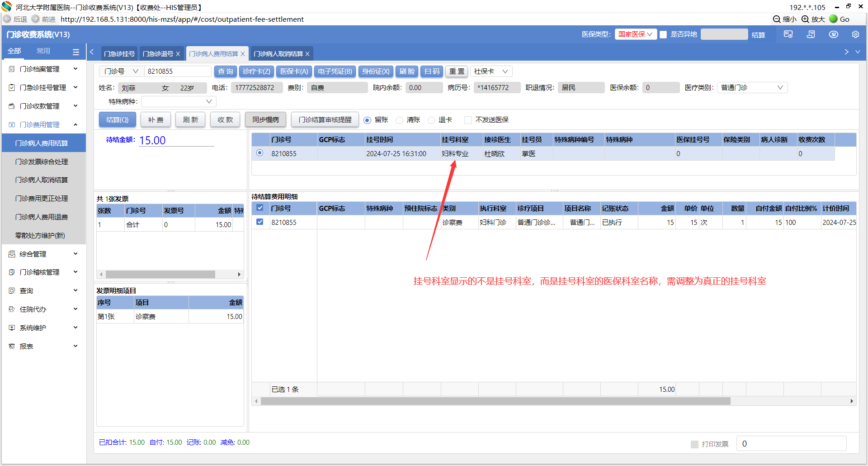Open the 门诊号 search type dropdown
Viewport: 868px width, 466px height.
pyautogui.click(x=122, y=71)
